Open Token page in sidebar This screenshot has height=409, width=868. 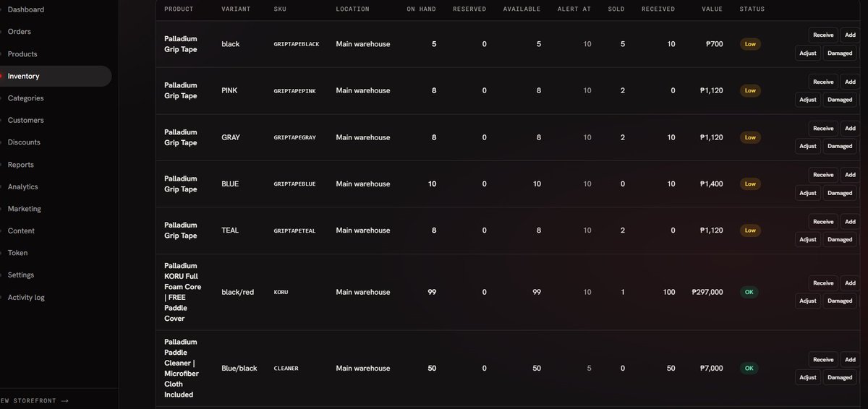[17, 253]
